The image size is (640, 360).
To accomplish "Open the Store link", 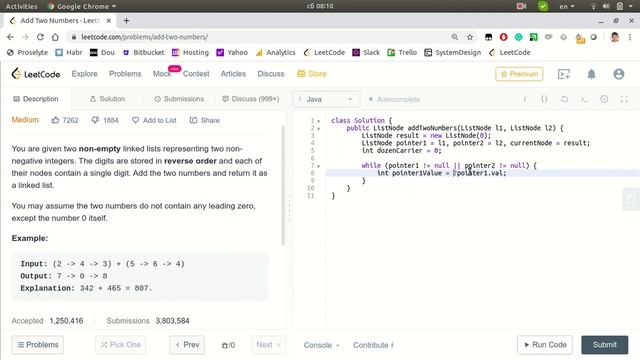I will click(x=312, y=74).
